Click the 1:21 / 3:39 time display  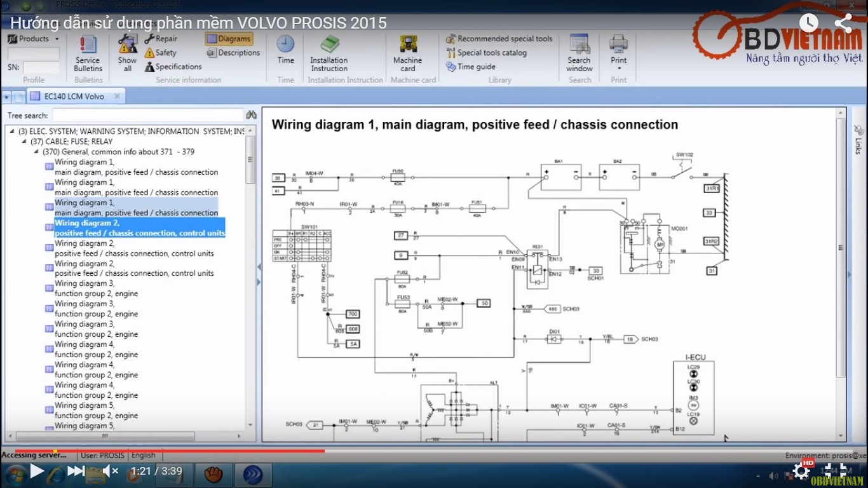click(x=156, y=471)
